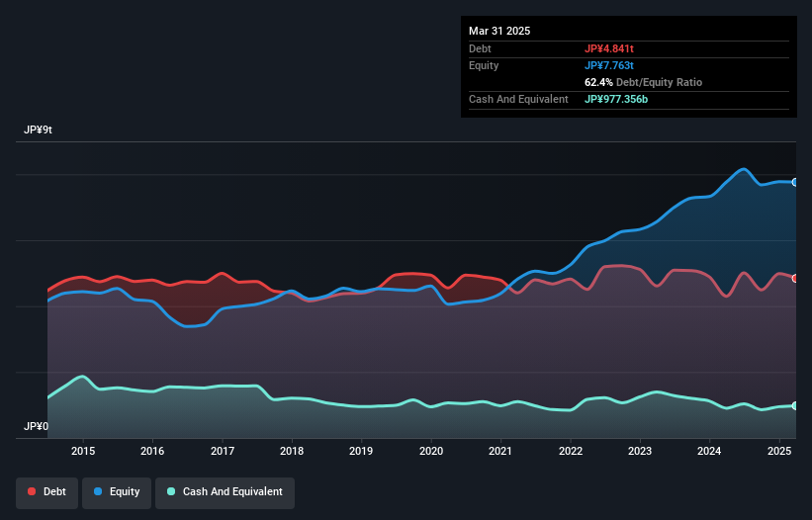
Task: Select the 2015 label on the x-axis
Action: 83,451
